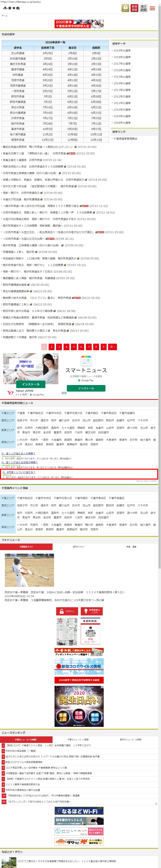Go to next page with 次 button
The width and height of the screenshot is (161, 868).
click(113, 346)
